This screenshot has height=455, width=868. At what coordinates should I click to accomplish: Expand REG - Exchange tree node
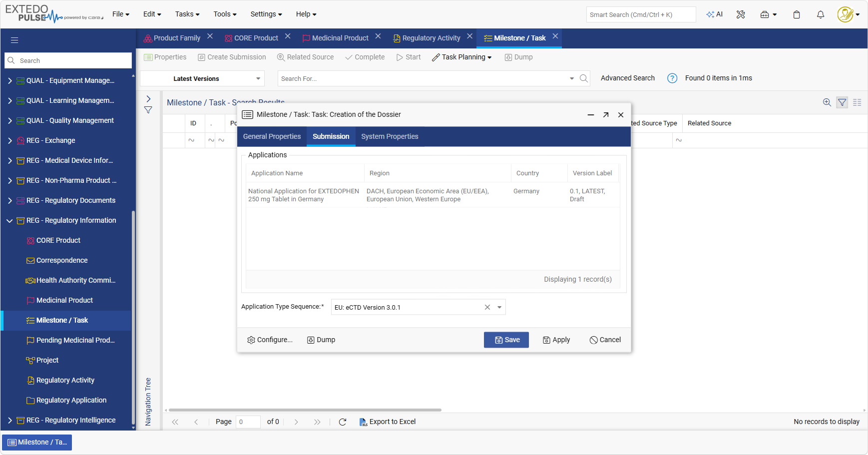pos(10,140)
